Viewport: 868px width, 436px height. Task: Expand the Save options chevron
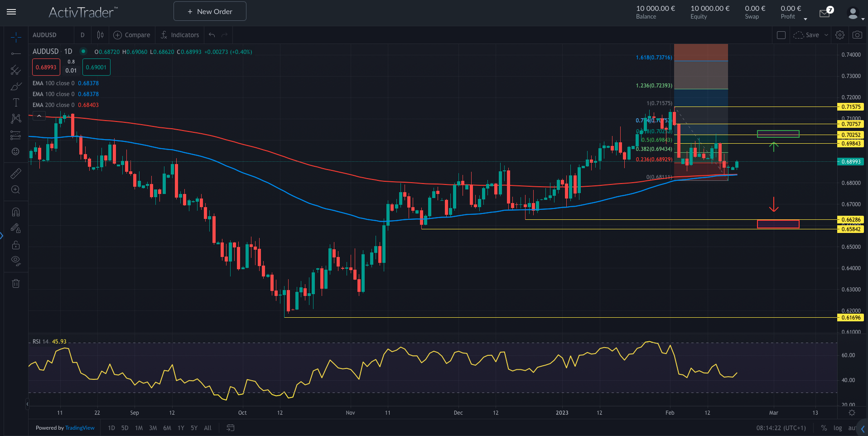(826, 35)
